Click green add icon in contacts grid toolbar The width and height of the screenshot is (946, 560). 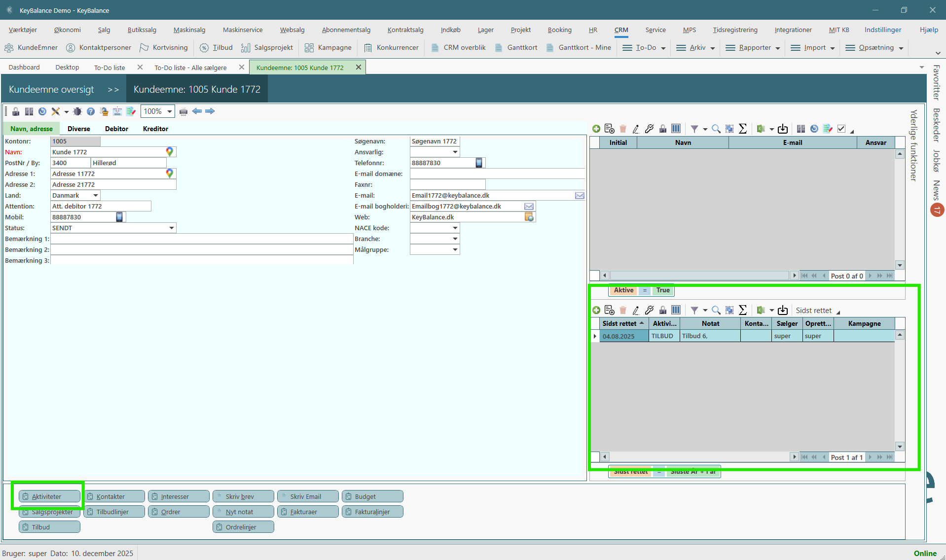596,129
